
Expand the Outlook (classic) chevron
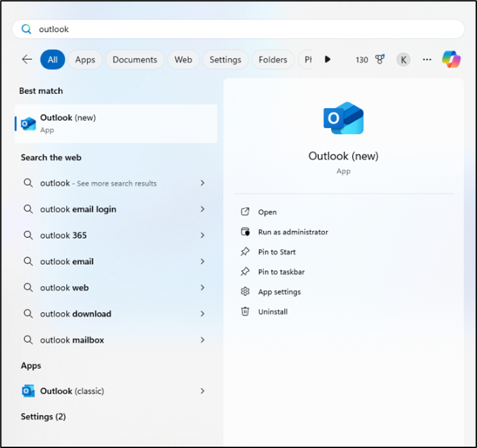click(203, 391)
